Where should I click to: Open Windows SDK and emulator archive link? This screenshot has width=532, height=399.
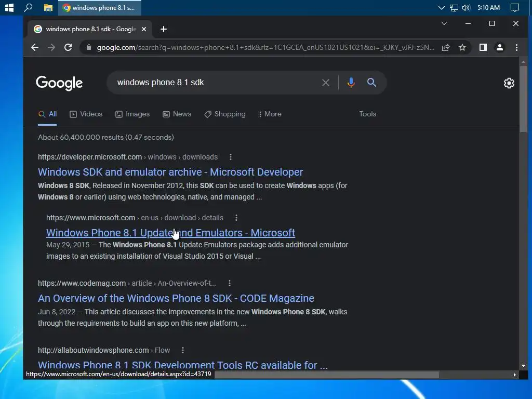tap(170, 172)
